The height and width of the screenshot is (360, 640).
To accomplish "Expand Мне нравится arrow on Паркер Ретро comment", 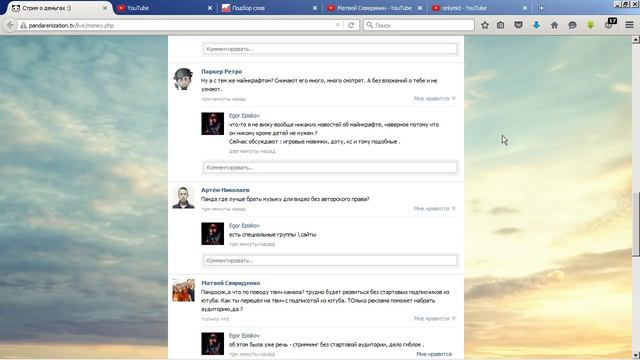I will (453, 99).
